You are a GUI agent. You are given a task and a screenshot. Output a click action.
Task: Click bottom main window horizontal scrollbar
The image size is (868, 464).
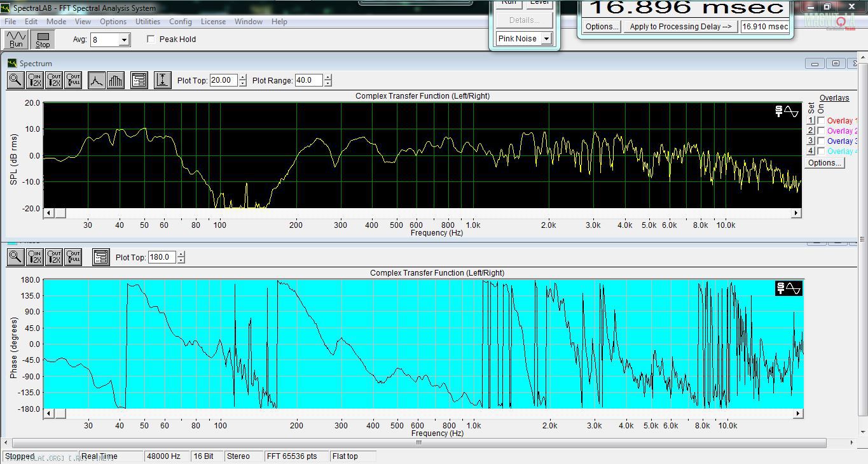tap(418, 442)
